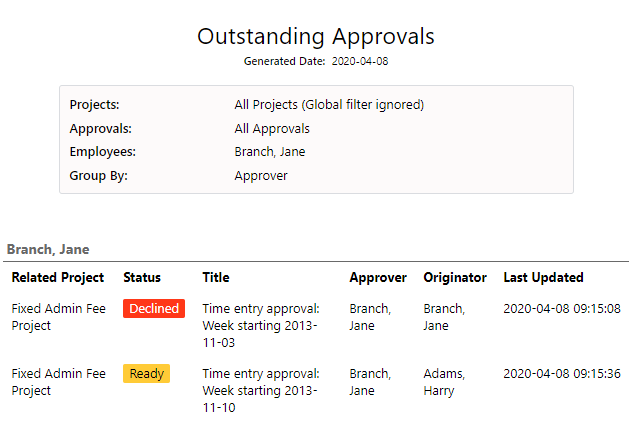The height and width of the screenshot is (424, 637).
Task: Click the Approver column header
Action: coord(378,278)
